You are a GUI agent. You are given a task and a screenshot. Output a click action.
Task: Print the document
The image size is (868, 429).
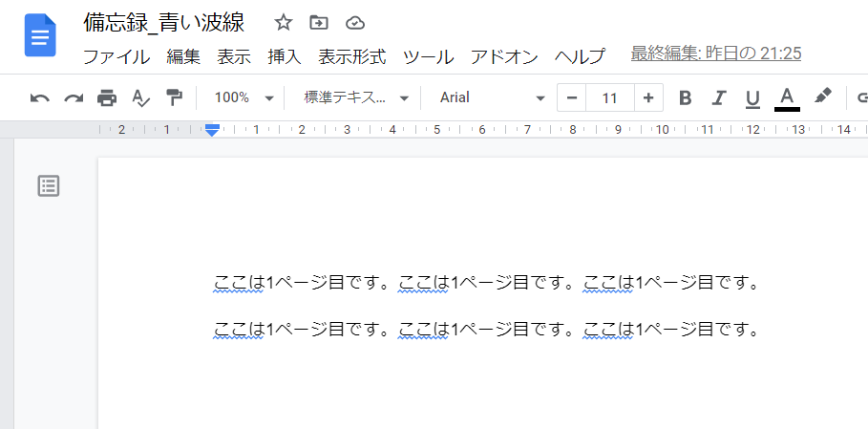107,98
